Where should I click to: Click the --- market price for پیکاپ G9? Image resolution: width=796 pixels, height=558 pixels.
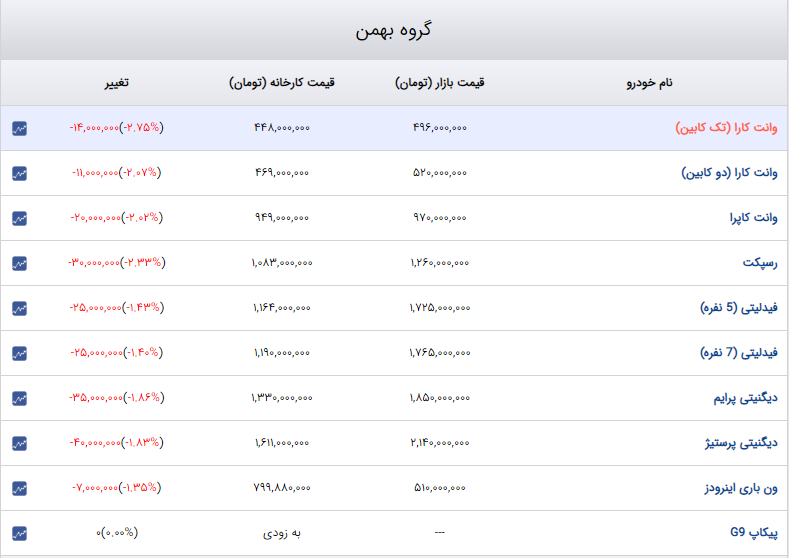point(440,533)
